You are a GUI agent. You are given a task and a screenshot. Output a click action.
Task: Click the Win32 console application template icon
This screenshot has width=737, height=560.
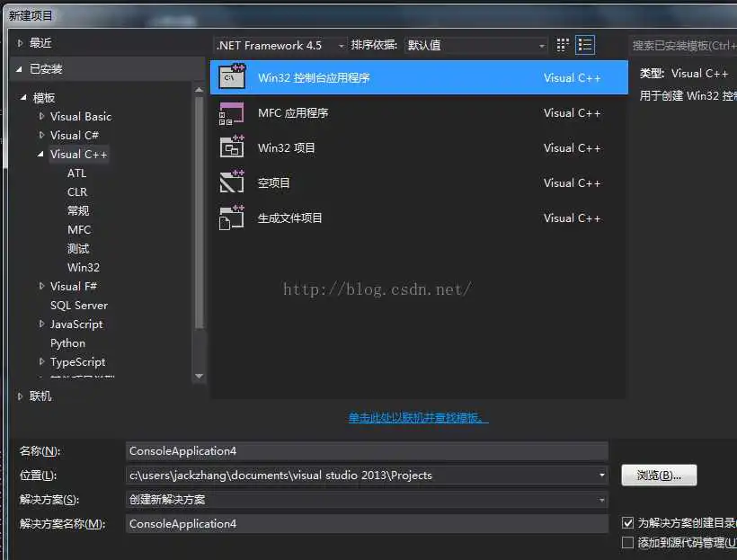click(x=232, y=77)
